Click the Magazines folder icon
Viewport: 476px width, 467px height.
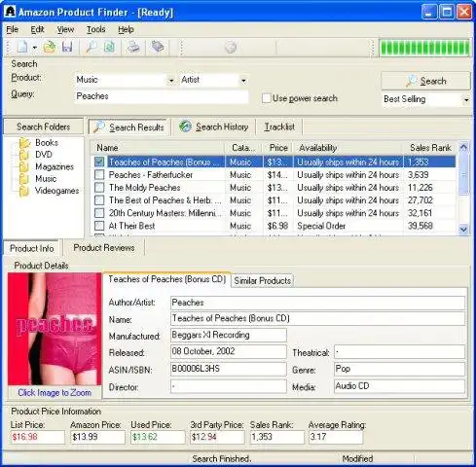(x=24, y=167)
